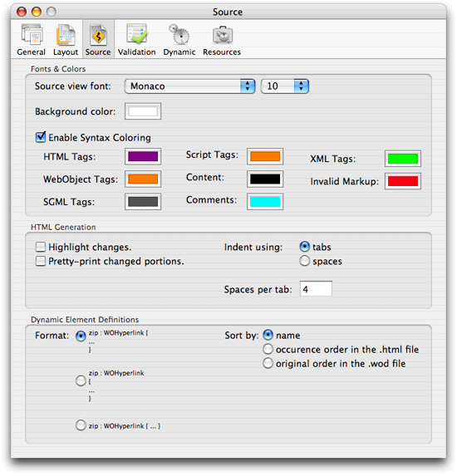Screen dimensions: 457x476
Task: Click the Layout tab label
Action: tap(66, 52)
